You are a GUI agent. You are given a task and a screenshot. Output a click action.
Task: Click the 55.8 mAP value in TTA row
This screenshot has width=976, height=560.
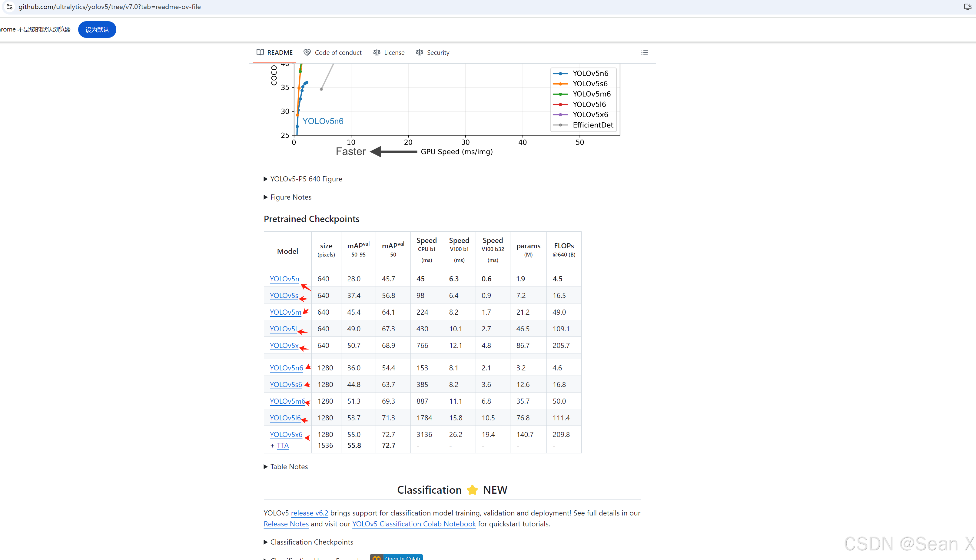pos(354,446)
